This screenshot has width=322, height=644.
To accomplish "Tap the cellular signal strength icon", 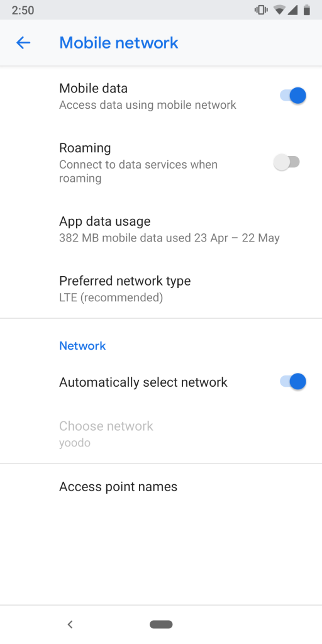I will coord(292,10).
